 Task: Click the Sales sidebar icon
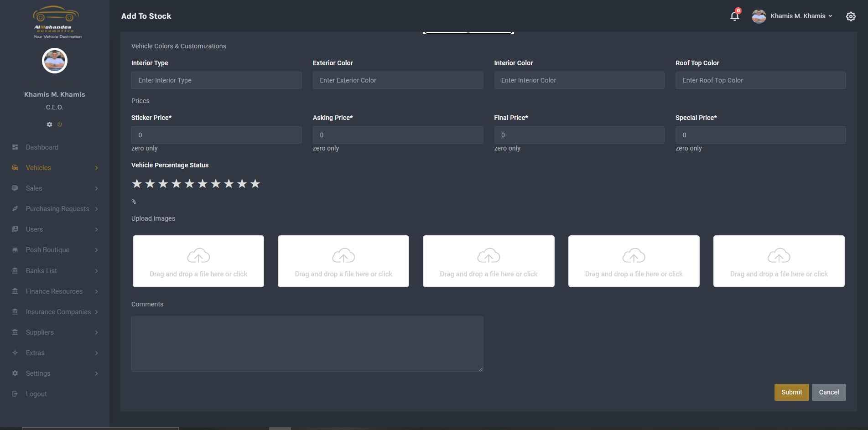tap(15, 188)
